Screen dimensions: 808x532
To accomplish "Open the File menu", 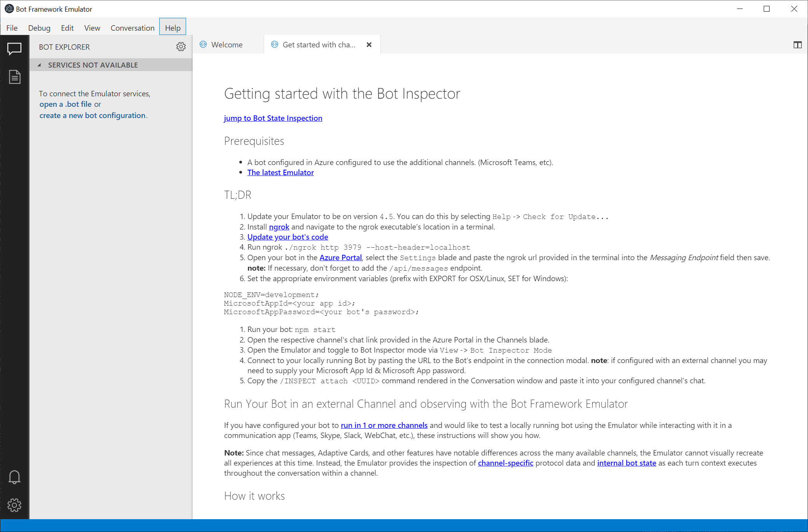I will [x=12, y=28].
